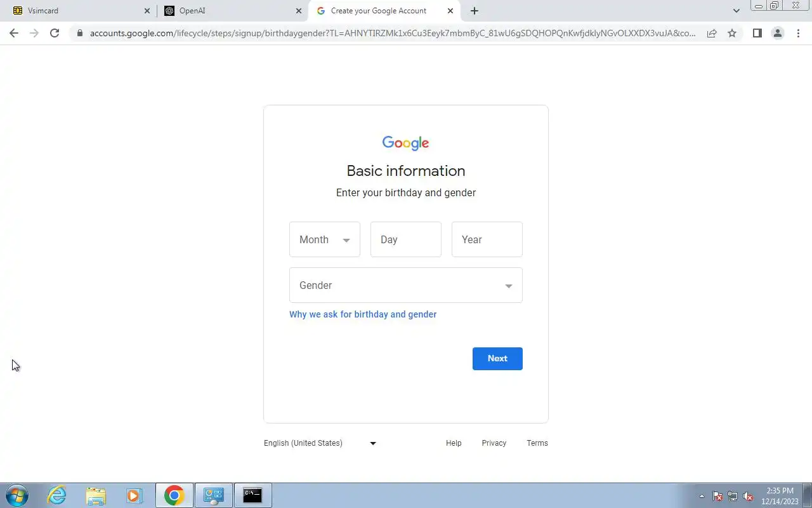Click text Enter your birthday and gender

[x=406, y=192]
